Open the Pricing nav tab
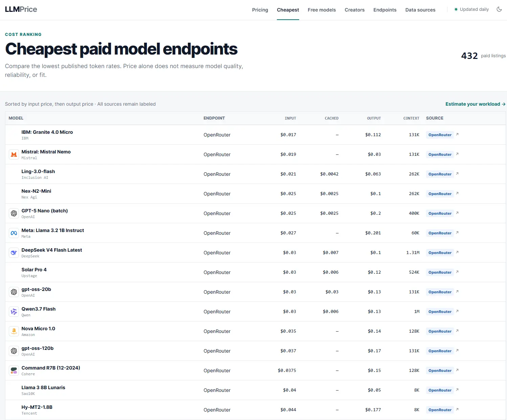Viewport: 507px width, 420px height. click(260, 10)
